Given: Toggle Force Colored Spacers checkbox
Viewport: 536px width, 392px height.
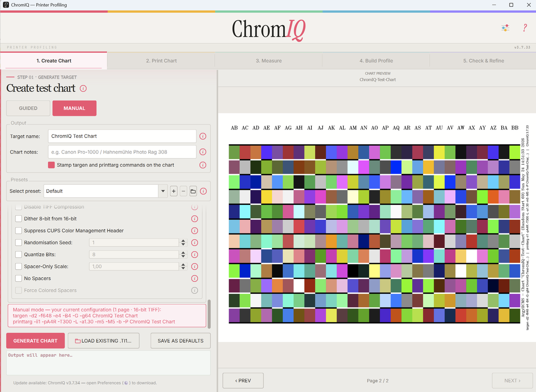Looking at the screenshot, I should (18, 291).
